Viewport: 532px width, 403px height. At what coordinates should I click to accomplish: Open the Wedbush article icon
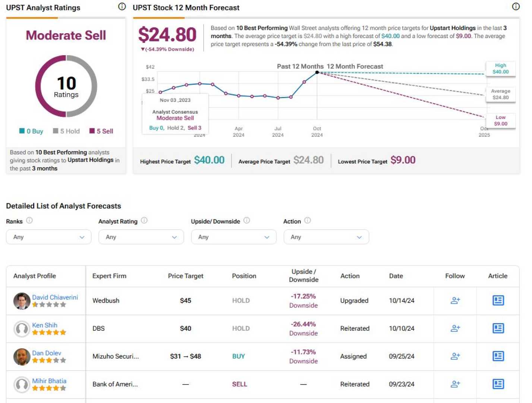(x=498, y=300)
